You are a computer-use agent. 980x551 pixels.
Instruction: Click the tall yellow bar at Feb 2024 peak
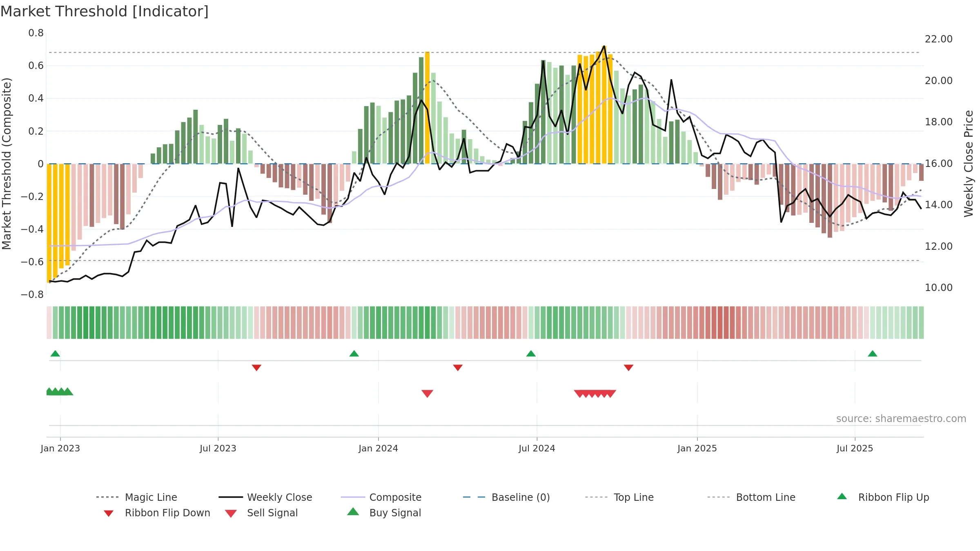[427, 108]
